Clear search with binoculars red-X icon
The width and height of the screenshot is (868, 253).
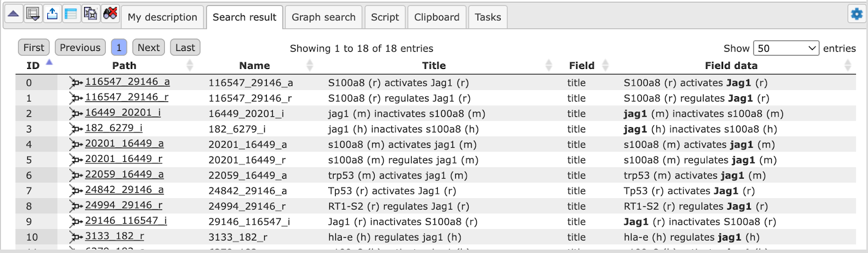tap(110, 14)
